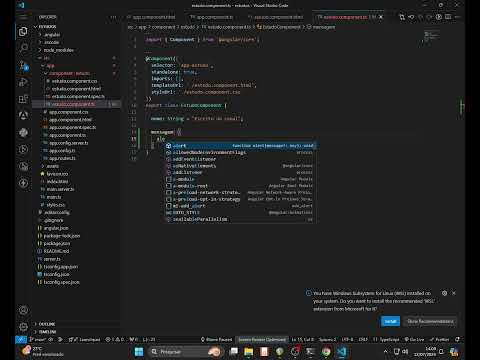Open Chrome from the taskbar
Viewport: 480px width, 360px height.
326,351
